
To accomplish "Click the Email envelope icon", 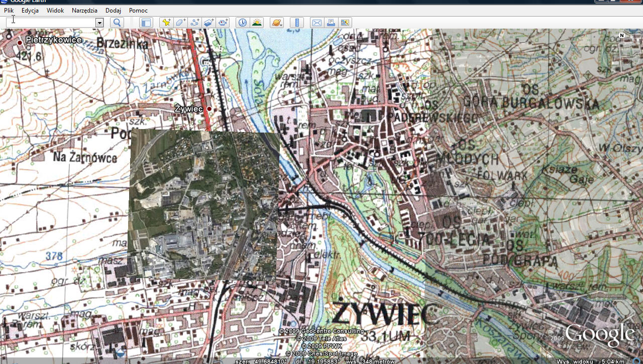I will [x=316, y=23].
